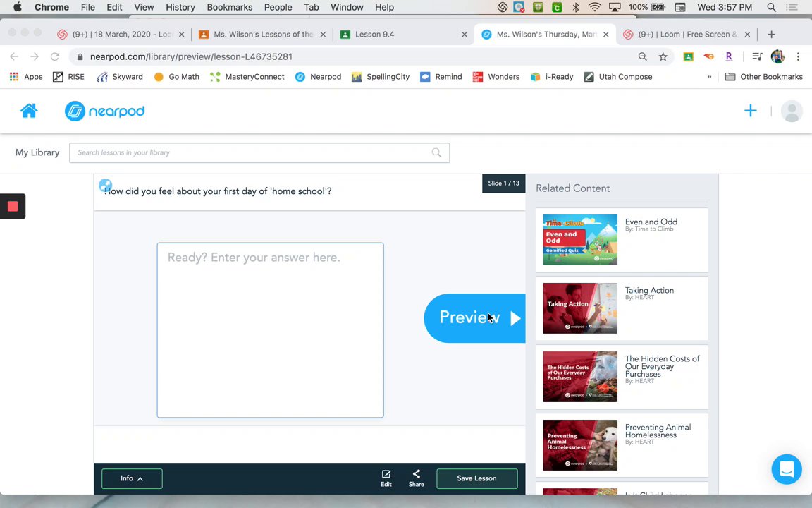812x508 pixels.
Task: Click the Save Lesson button
Action: 477,478
